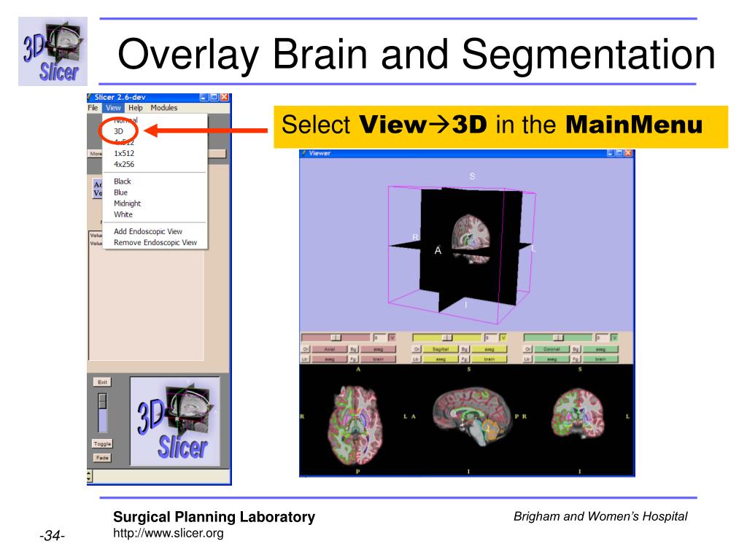Screen dimensions: 747x560
Task: Toggle the red V visibility for Axial slice
Action: [392, 338]
